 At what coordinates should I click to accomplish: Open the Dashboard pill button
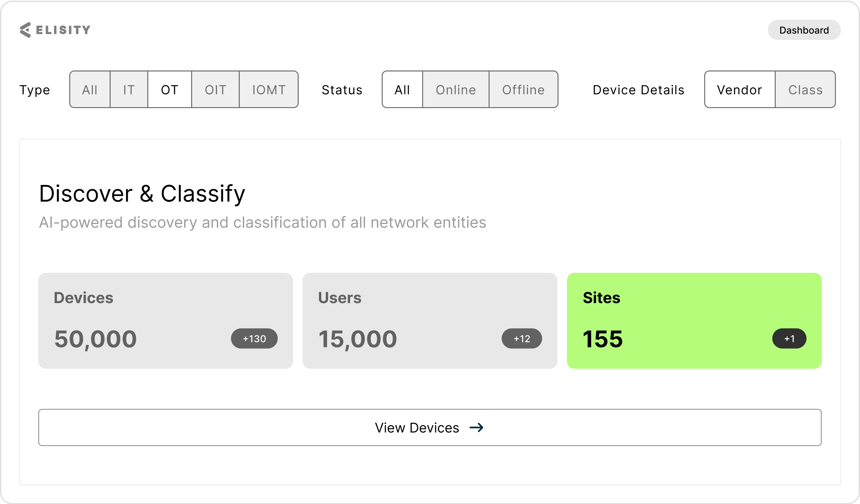pyautogui.click(x=804, y=30)
